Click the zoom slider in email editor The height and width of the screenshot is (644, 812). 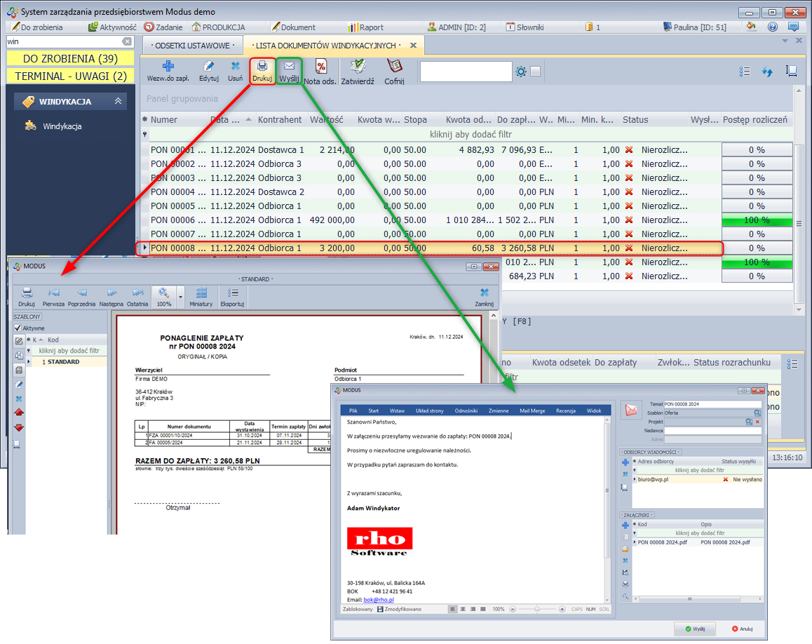(537, 609)
